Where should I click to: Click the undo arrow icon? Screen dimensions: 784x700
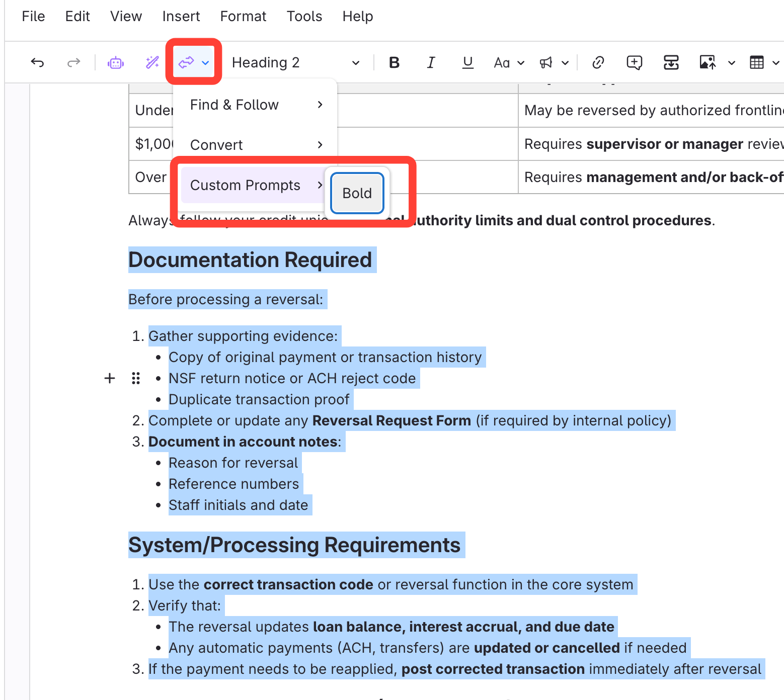point(37,62)
